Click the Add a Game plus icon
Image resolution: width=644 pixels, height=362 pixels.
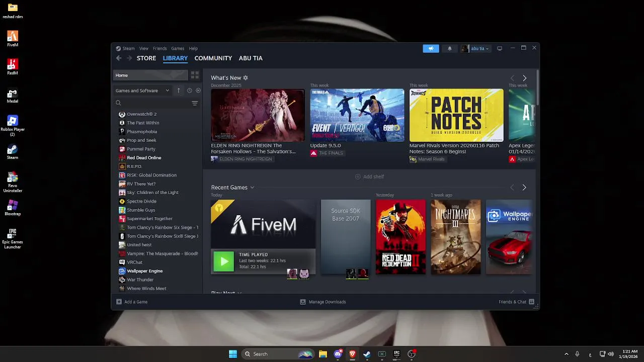(x=119, y=302)
